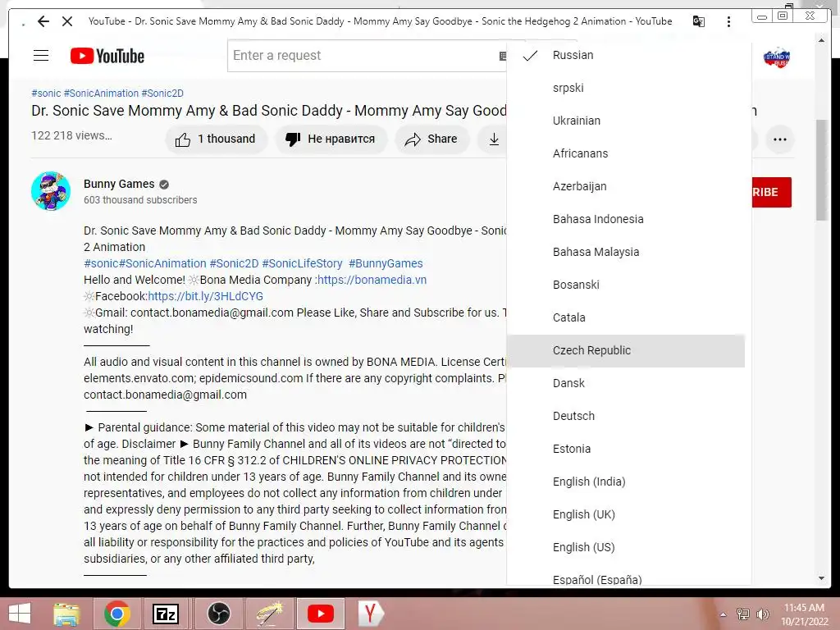Viewport: 840px width, 630px height.
Task: Show hidden tray icons arrow
Action: (x=723, y=614)
